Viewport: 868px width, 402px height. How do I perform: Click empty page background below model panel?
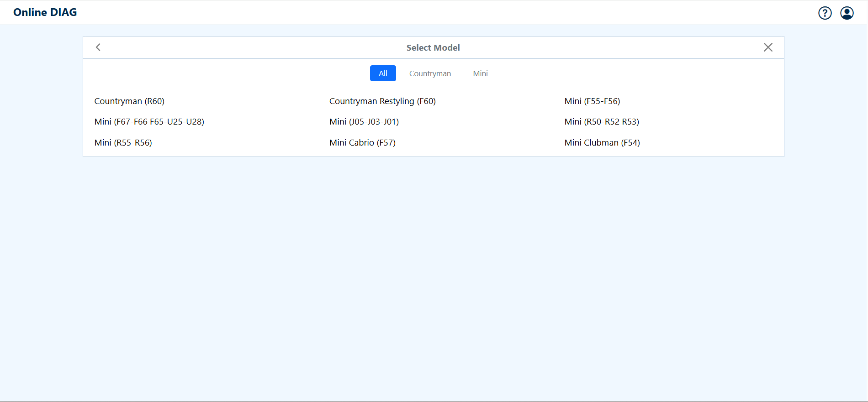pyautogui.click(x=433, y=274)
